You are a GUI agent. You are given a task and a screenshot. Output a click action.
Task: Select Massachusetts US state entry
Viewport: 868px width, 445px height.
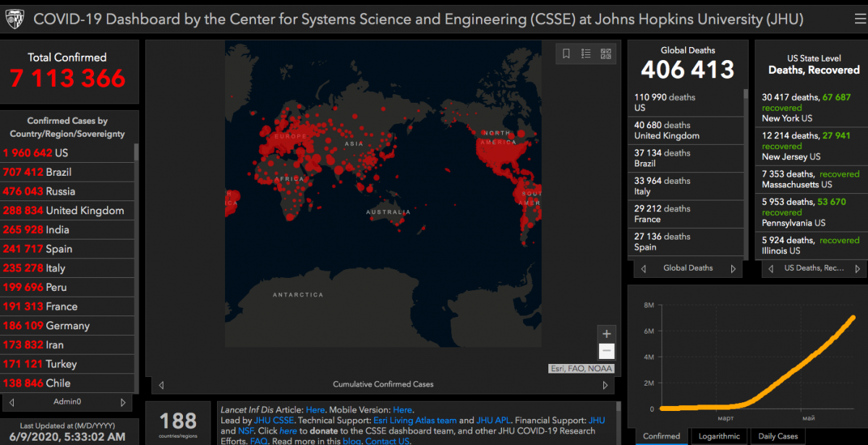[812, 179]
